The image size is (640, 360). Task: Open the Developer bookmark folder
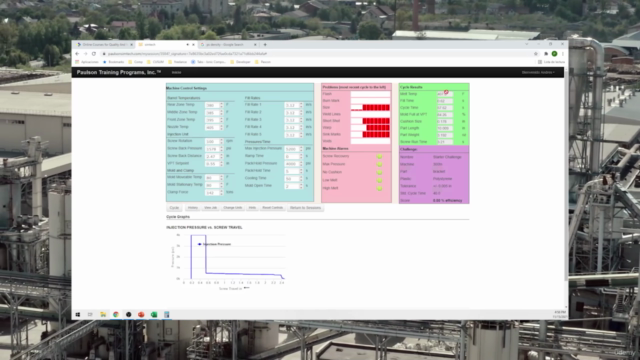[x=240, y=62]
